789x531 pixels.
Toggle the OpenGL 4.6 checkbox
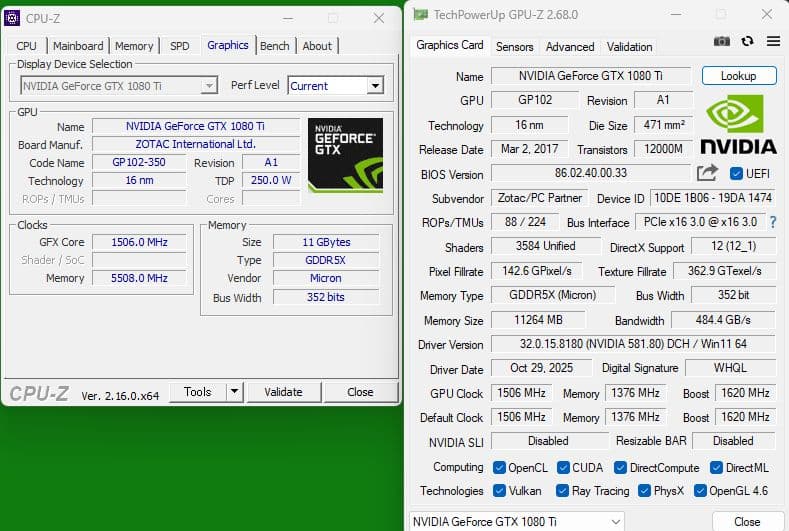coord(700,490)
